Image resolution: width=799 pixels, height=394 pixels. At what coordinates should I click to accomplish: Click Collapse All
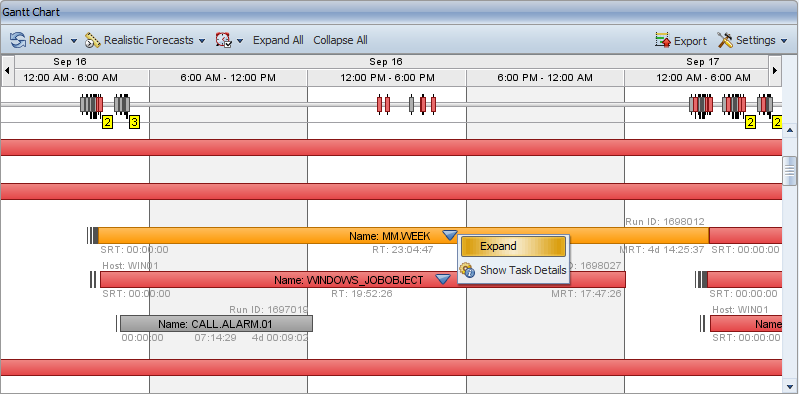coord(340,40)
